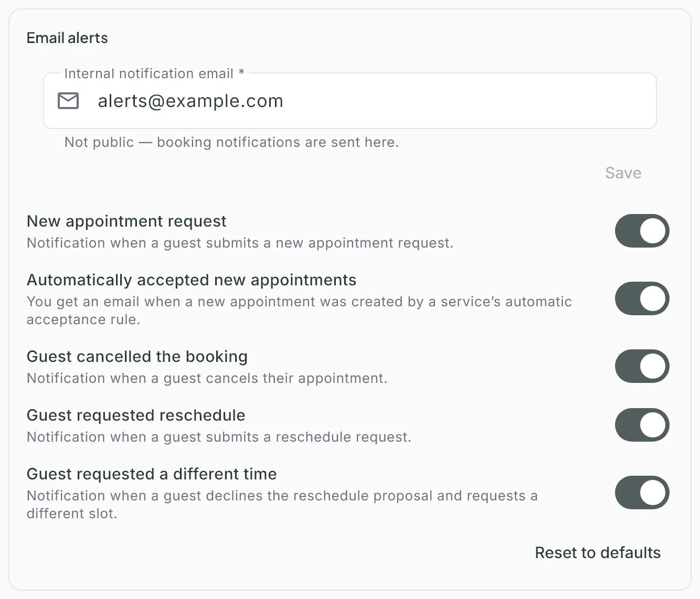Turn off Guest cancelled the booking alert

pos(642,366)
